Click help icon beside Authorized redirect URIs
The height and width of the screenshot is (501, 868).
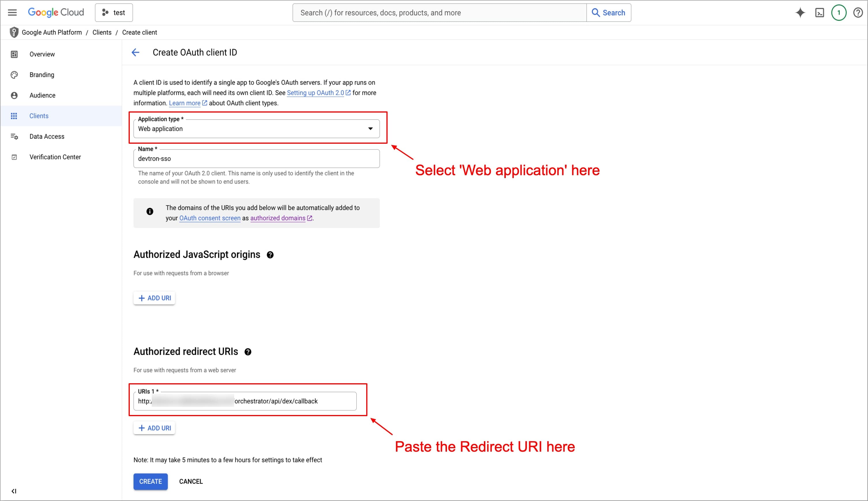248,352
